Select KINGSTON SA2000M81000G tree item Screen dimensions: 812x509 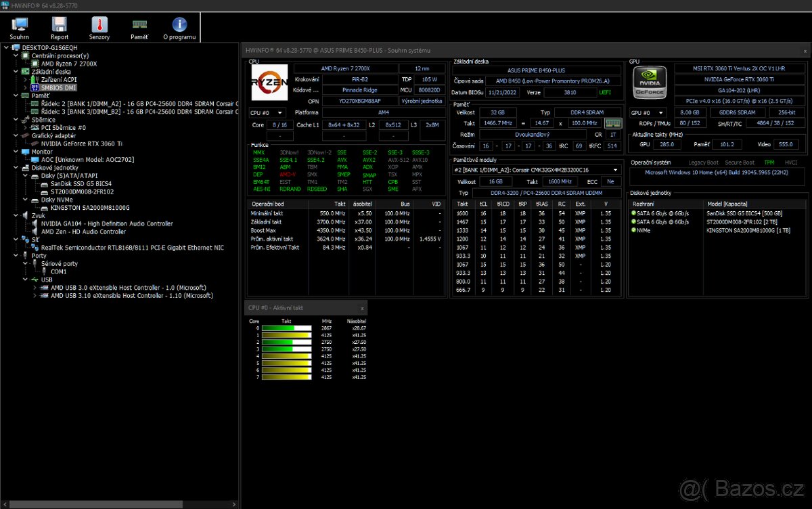(x=90, y=208)
